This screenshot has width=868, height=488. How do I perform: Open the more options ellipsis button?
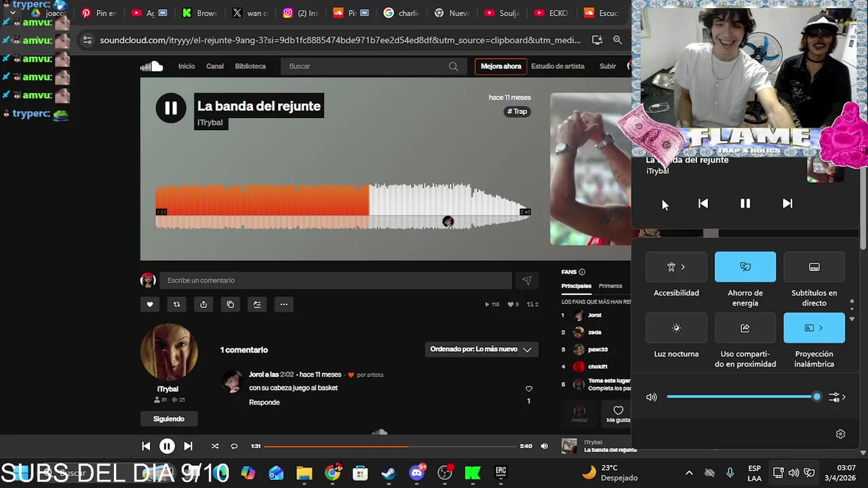[284, 304]
